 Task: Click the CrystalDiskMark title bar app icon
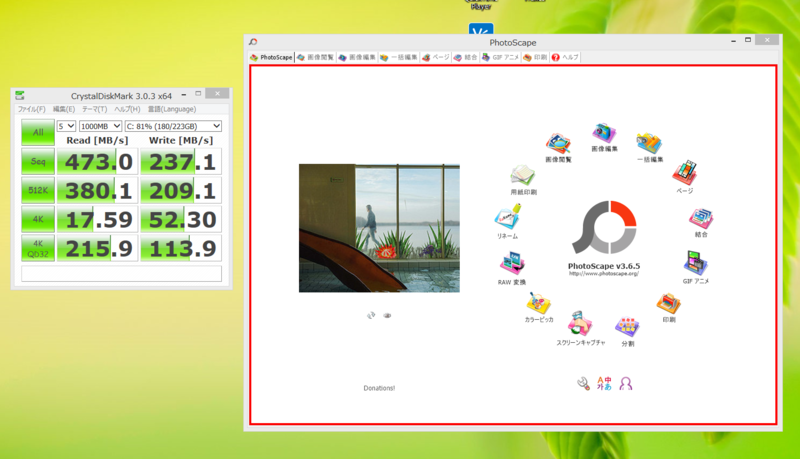point(20,95)
